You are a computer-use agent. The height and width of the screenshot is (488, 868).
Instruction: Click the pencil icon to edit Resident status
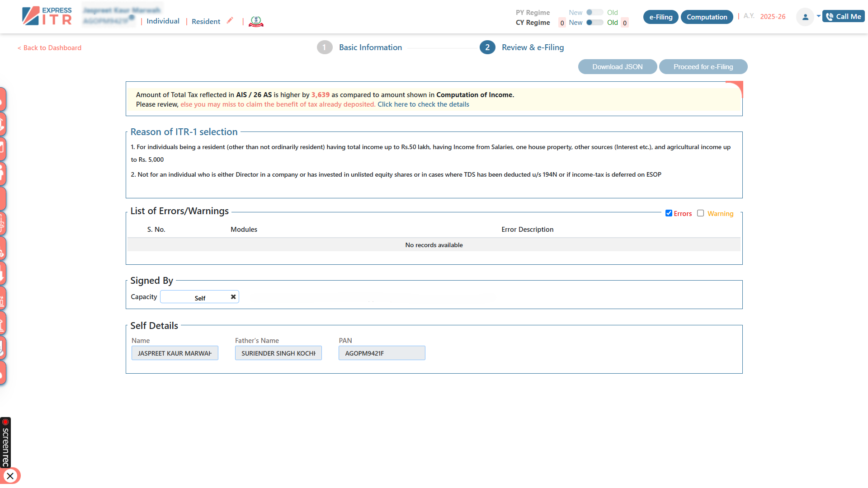(x=231, y=20)
